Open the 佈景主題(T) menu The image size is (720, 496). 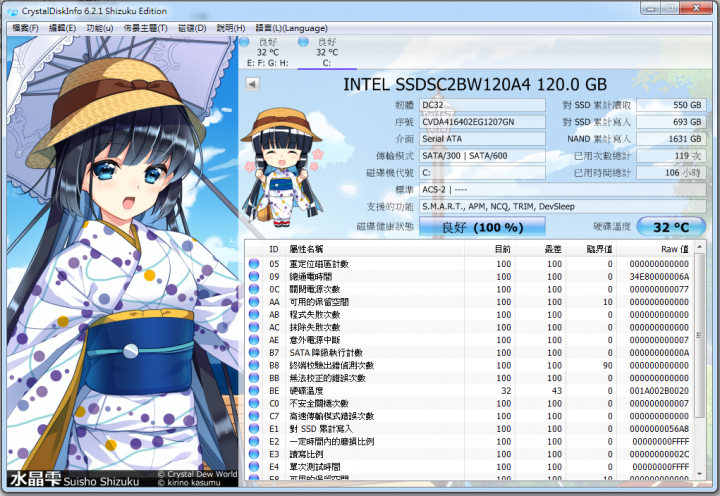pyautogui.click(x=146, y=28)
